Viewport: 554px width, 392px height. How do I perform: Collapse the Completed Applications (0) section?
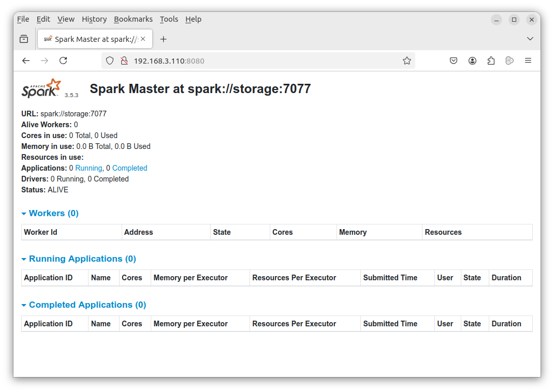tap(84, 305)
